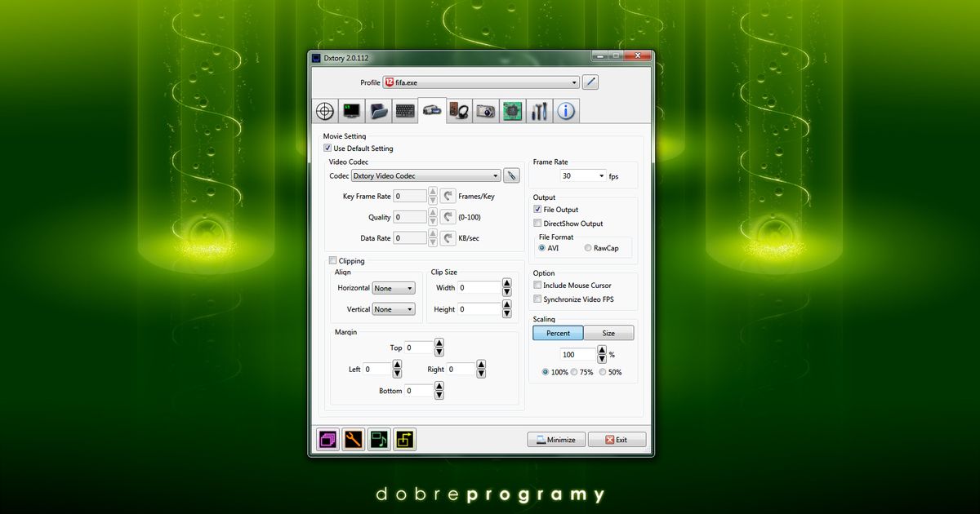Image resolution: width=980 pixels, height=514 pixels.
Task: Open the Target settings tab crosshair icon
Action: (324, 110)
